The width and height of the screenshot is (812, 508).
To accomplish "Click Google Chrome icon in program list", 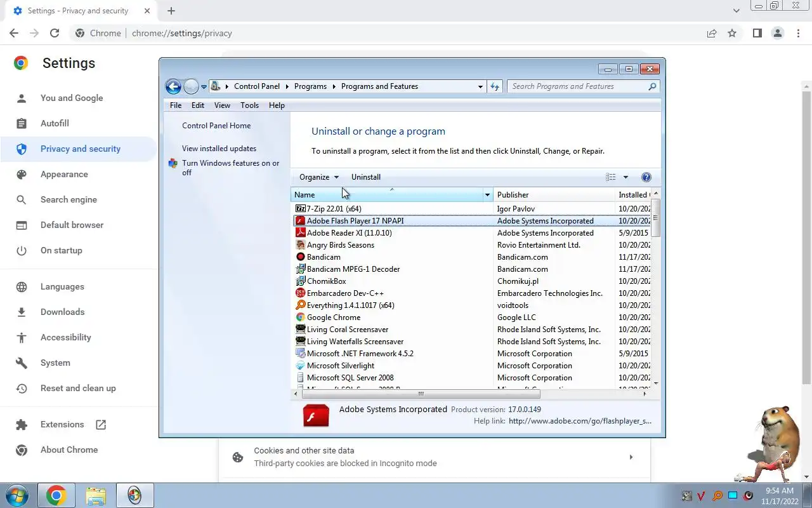I will tap(301, 317).
